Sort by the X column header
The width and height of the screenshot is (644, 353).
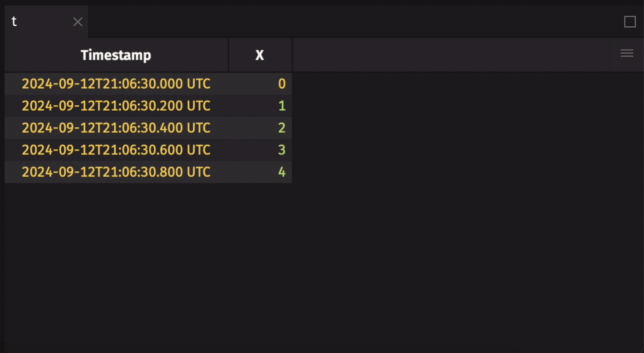(260, 55)
